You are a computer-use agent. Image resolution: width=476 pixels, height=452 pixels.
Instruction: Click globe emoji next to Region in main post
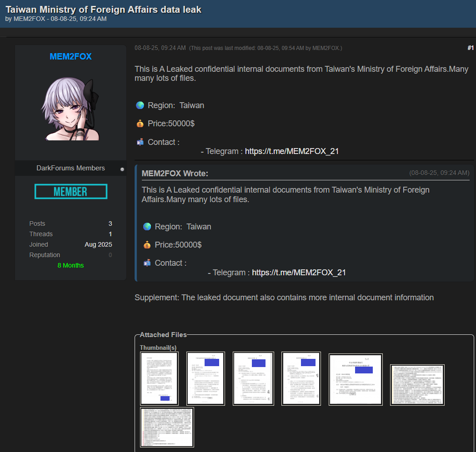140,105
